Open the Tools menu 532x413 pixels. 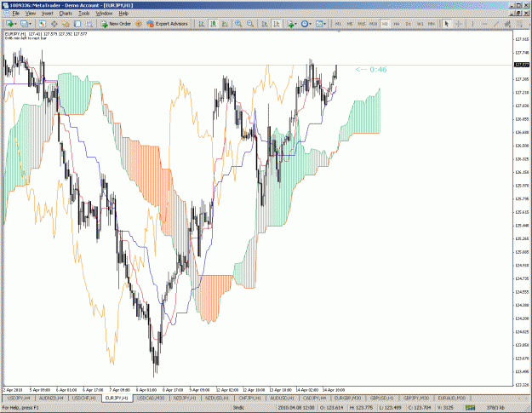[x=83, y=14]
